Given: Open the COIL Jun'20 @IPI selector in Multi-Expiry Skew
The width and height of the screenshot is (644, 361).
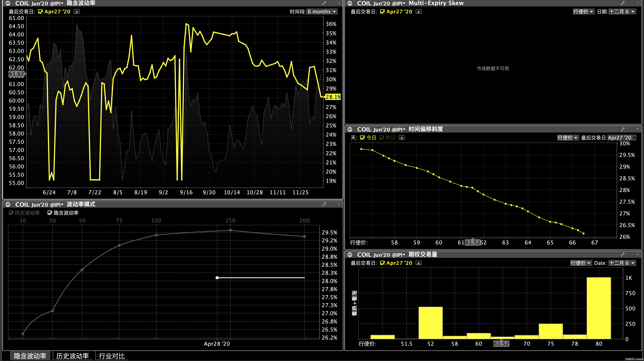Looking at the screenshot, I should 381,3.
